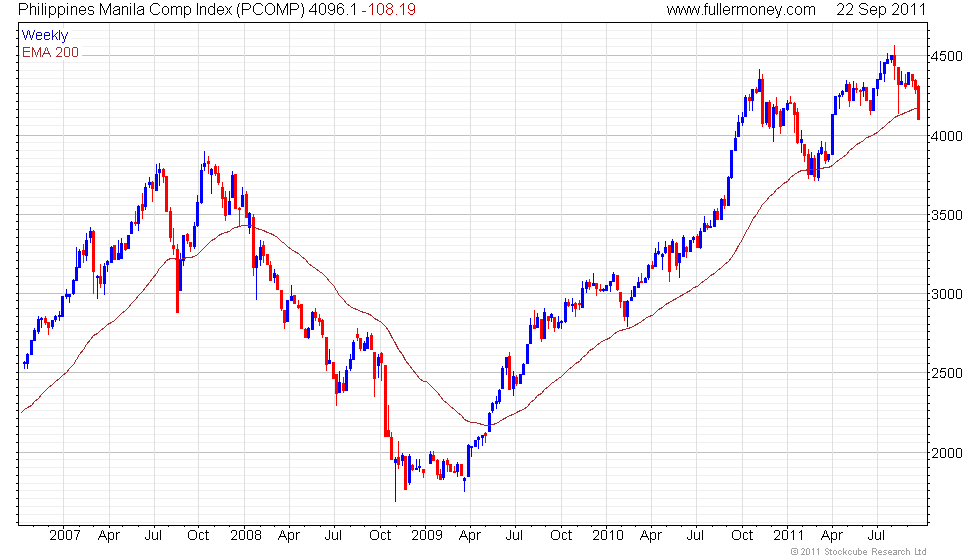Select the blue Weekly legend label
980x560 pixels.
[x=44, y=36]
